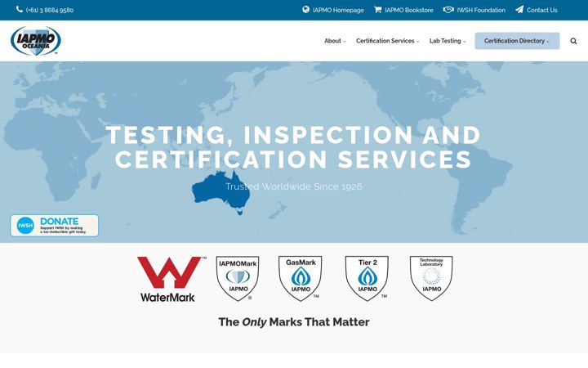The height and width of the screenshot is (368, 588).
Task: Open the Certification Directory button menu
Action: pyautogui.click(x=517, y=41)
